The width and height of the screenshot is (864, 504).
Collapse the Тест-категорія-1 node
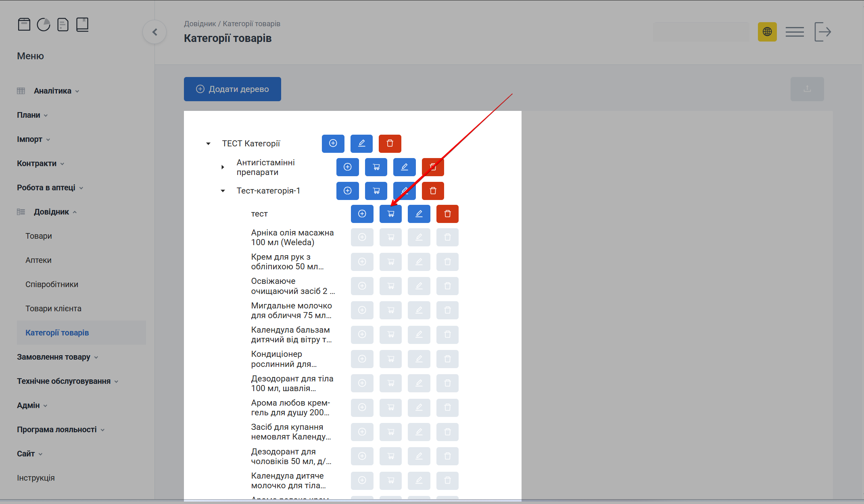click(x=223, y=191)
